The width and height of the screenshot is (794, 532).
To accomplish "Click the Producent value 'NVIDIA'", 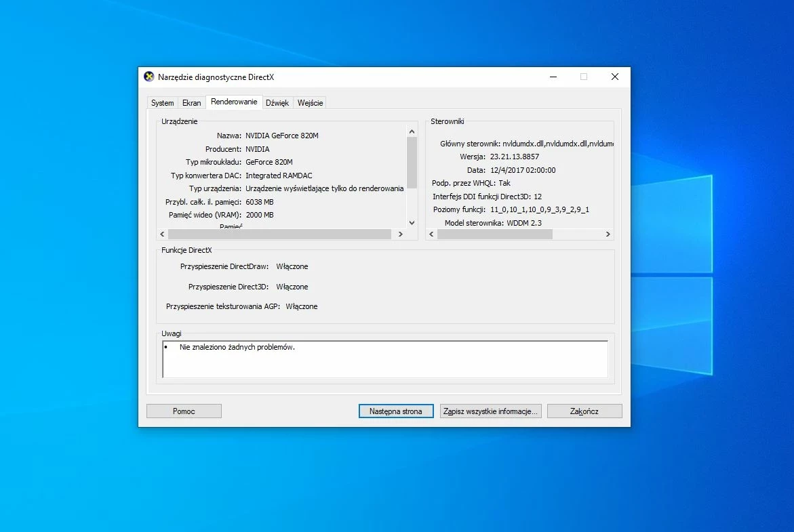I will pyautogui.click(x=257, y=149).
